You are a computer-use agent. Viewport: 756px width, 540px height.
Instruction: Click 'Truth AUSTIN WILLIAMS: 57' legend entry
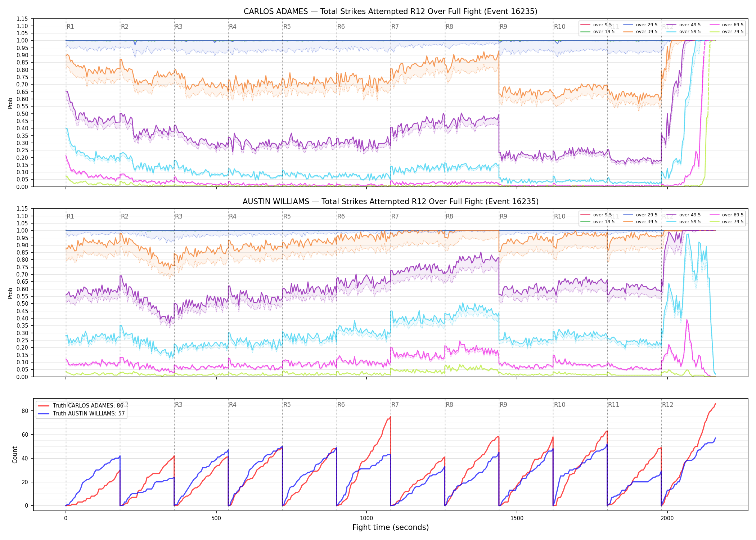(x=89, y=414)
